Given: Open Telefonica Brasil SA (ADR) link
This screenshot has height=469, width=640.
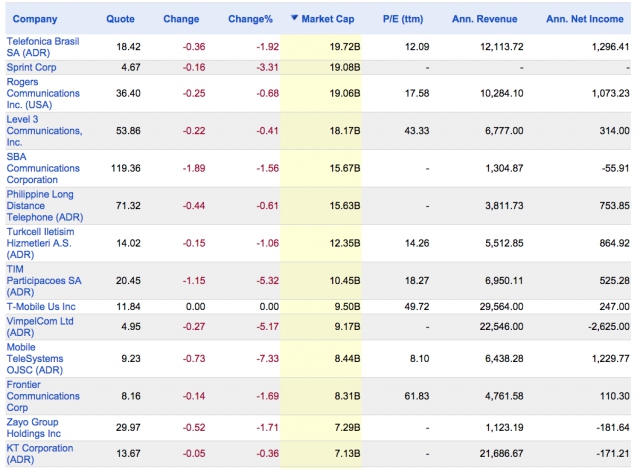Looking at the screenshot, I should point(43,47).
